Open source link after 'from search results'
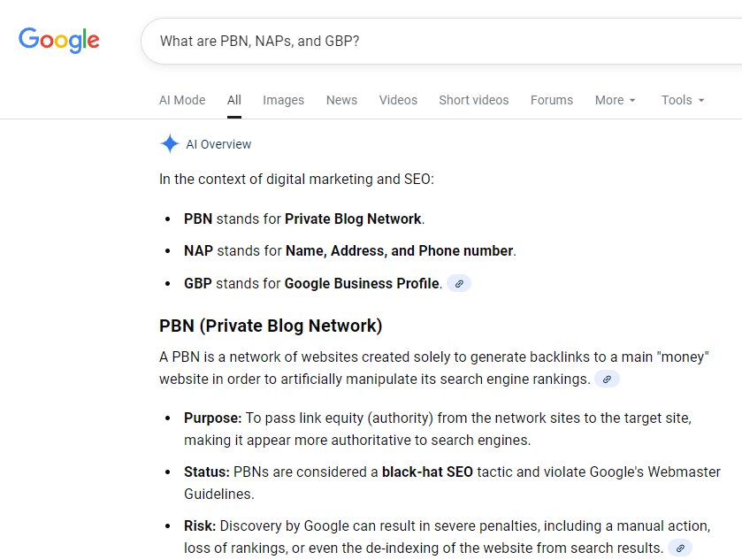The height and width of the screenshot is (560, 742). point(680,548)
